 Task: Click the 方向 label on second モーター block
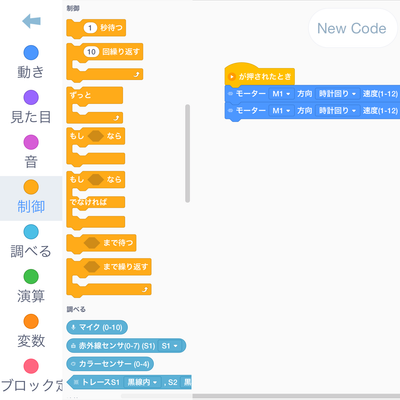tap(304, 110)
